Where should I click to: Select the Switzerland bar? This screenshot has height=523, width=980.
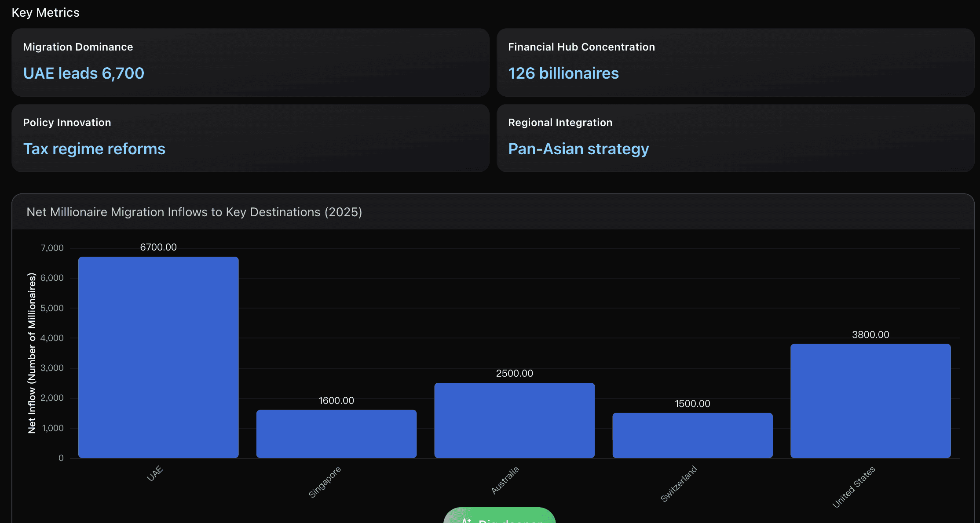click(x=692, y=435)
